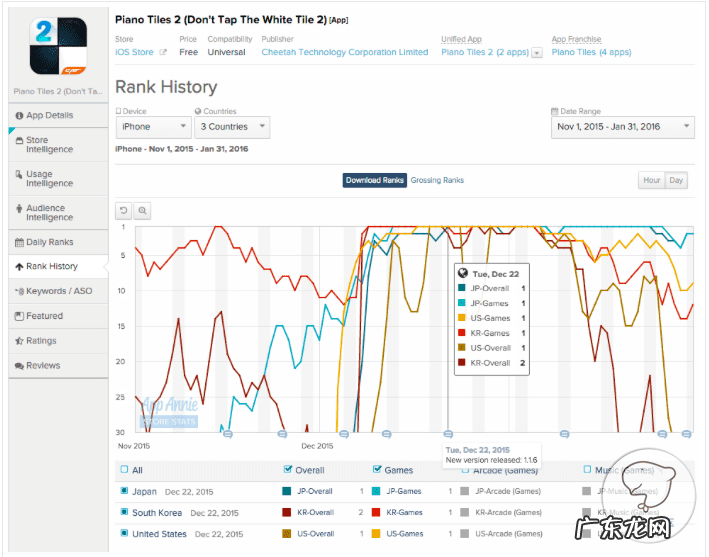The height and width of the screenshot is (557, 709).
Task: Click the Hour granularity button
Action: tap(651, 180)
